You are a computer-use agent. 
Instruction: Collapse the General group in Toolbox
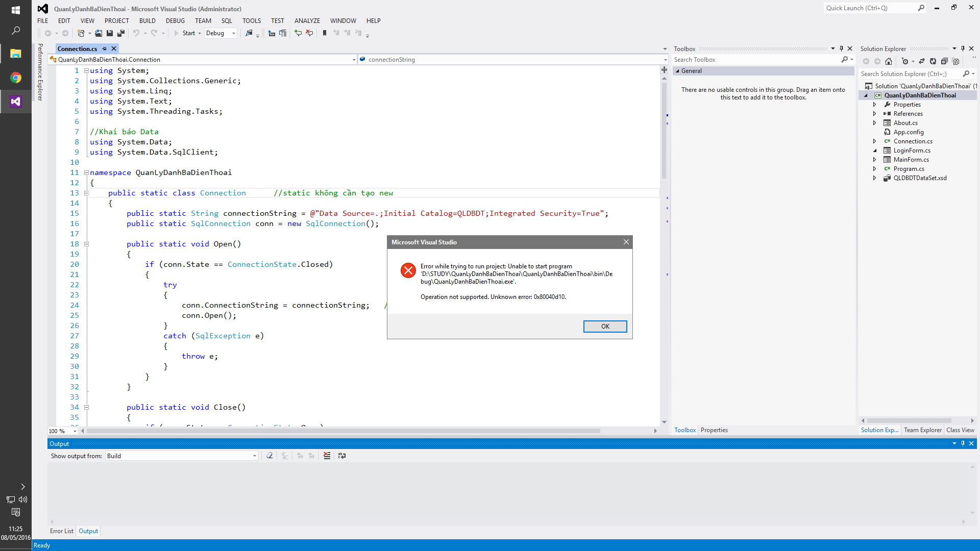click(677, 71)
